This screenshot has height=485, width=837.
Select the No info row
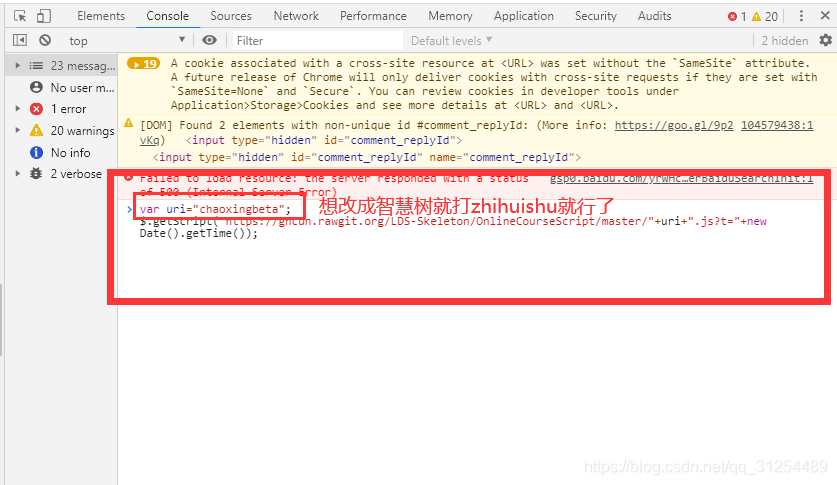(60, 153)
